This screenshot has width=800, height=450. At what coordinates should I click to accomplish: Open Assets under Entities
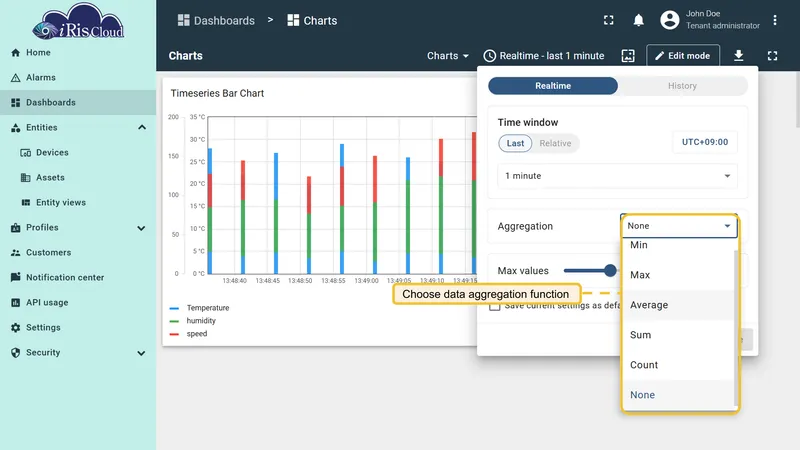click(x=78, y=178)
